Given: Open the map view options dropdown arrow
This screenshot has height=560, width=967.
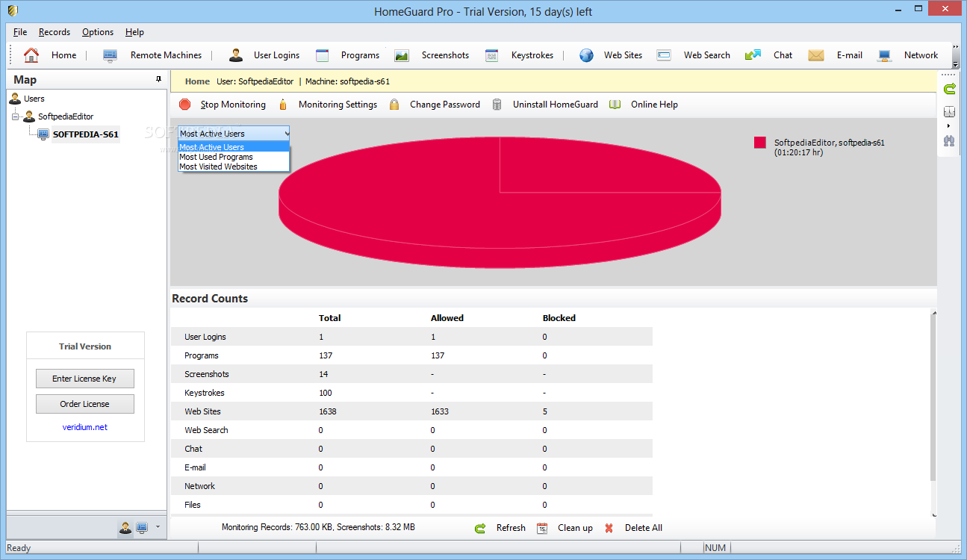Looking at the screenshot, I should 158,528.
